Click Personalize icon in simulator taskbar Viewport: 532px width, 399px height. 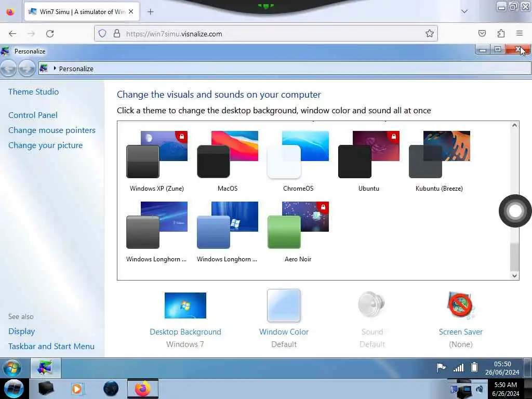[46, 368]
